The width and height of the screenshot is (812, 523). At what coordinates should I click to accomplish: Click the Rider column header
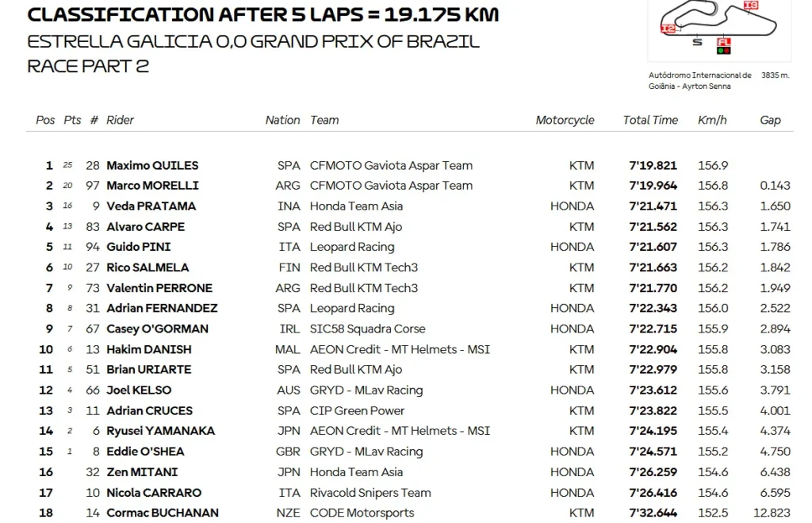point(120,120)
